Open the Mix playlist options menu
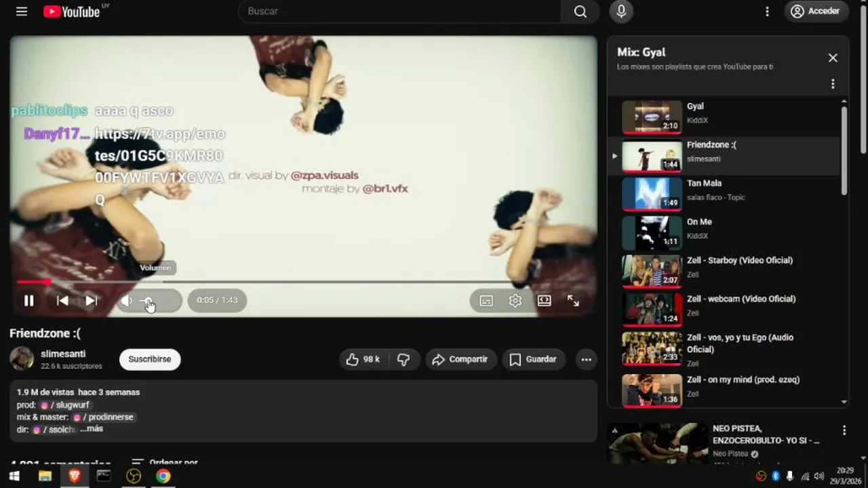The image size is (868, 488). click(x=833, y=84)
